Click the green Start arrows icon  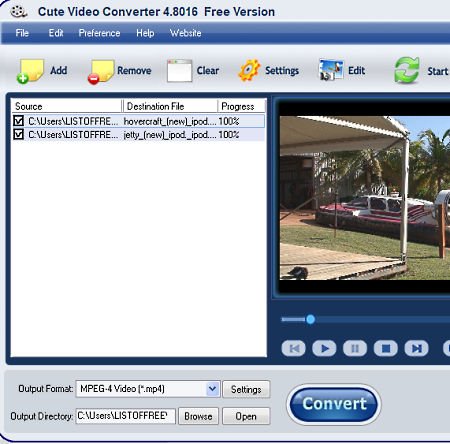(x=407, y=70)
